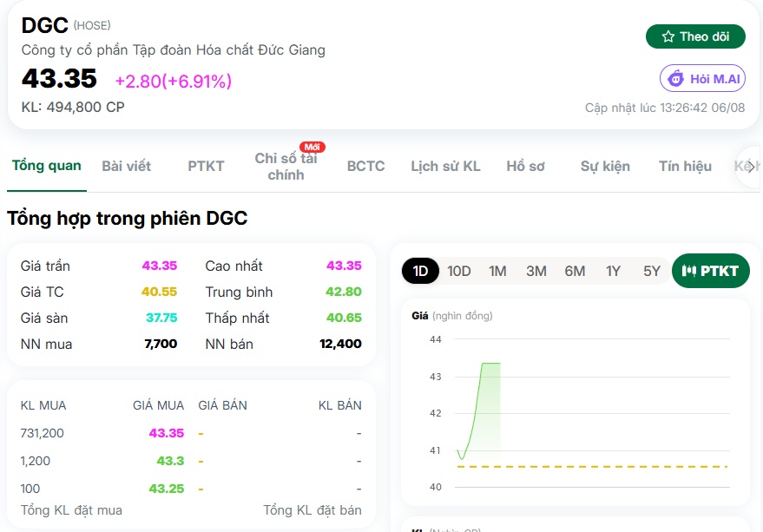Click the GIÁ MUA column header

click(x=159, y=405)
